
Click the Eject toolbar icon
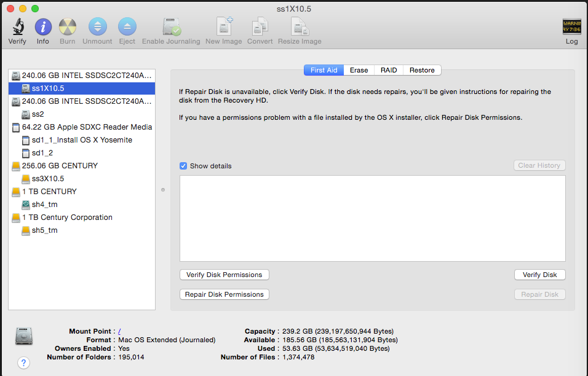pos(127,28)
